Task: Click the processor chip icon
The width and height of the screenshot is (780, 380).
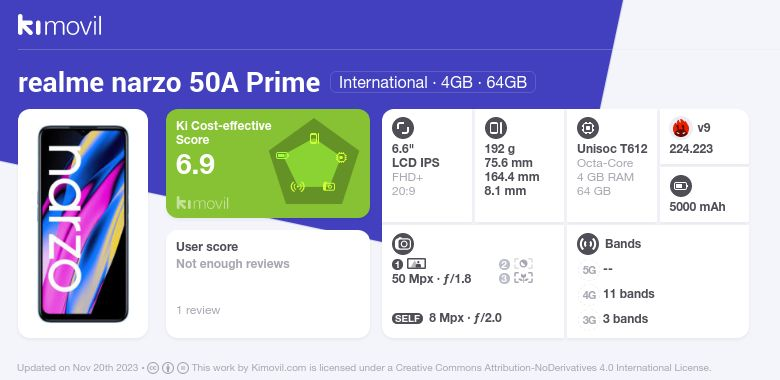Action: tap(587, 128)
